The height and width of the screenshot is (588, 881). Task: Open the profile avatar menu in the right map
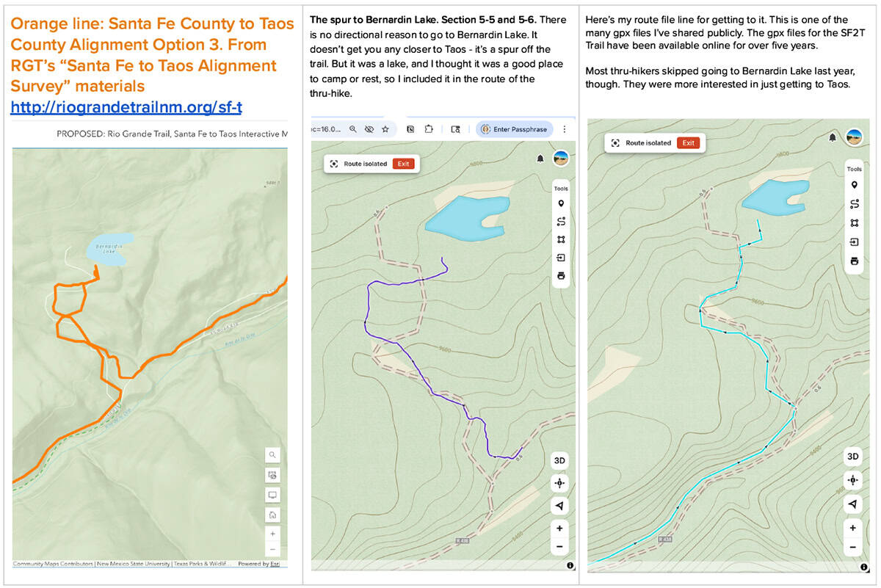tap(853, 137)
